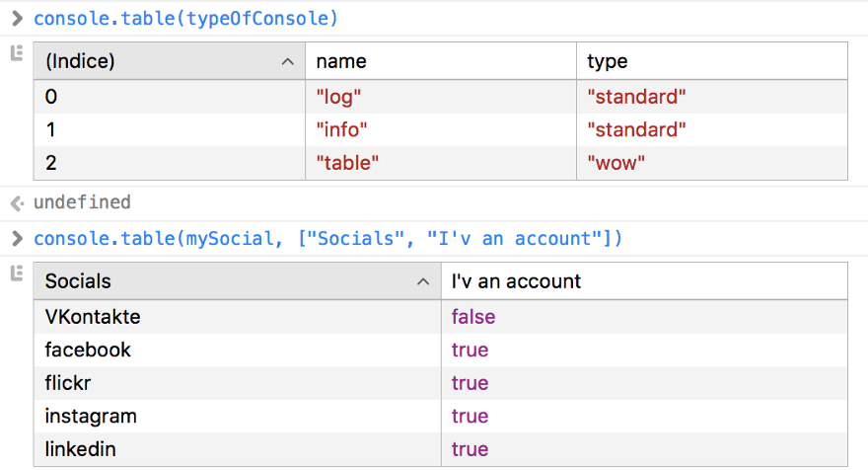Sort by the "I'v an account" column header

pyautogui.click(x=516, y=281)
